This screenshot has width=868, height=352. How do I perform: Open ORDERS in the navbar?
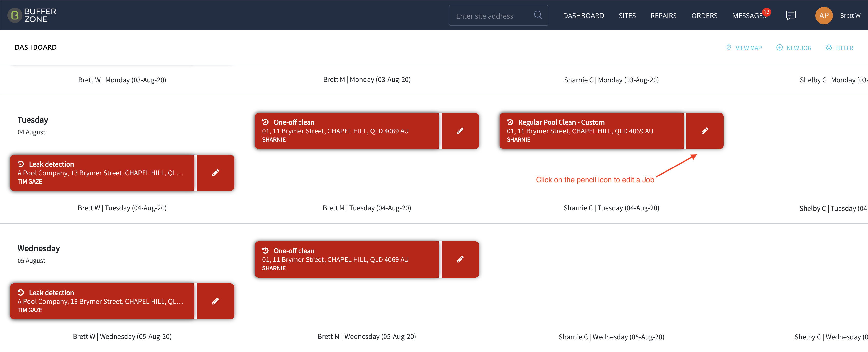pyautogui.click(x=704, y=16)
